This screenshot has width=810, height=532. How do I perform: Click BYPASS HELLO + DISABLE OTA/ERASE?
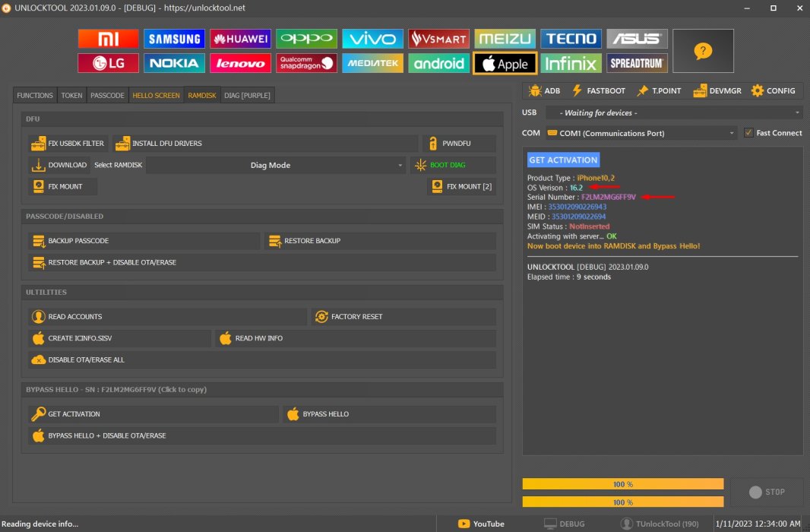[262, 436]
